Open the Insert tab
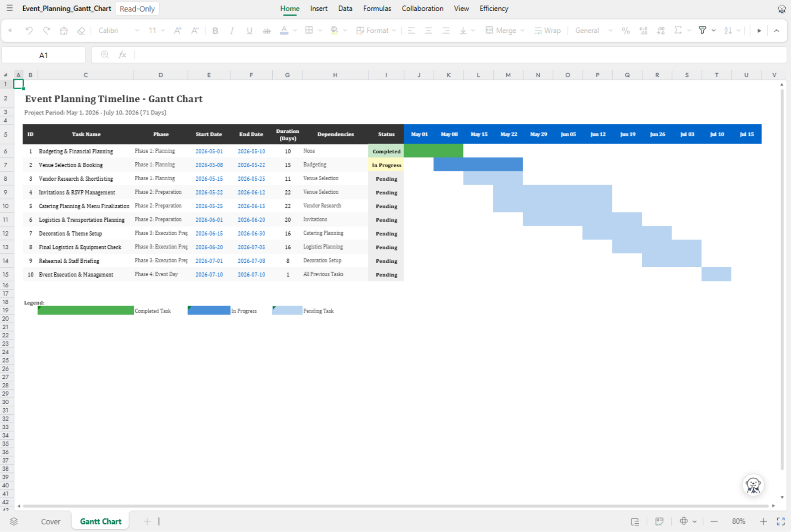This screenshot has height=532, width=791. tap(319, 8)
